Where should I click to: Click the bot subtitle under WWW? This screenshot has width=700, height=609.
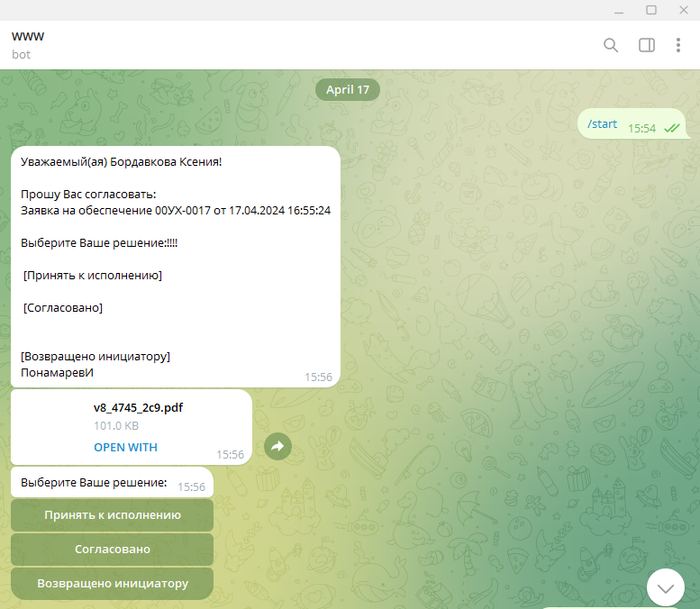click(21, 54)
